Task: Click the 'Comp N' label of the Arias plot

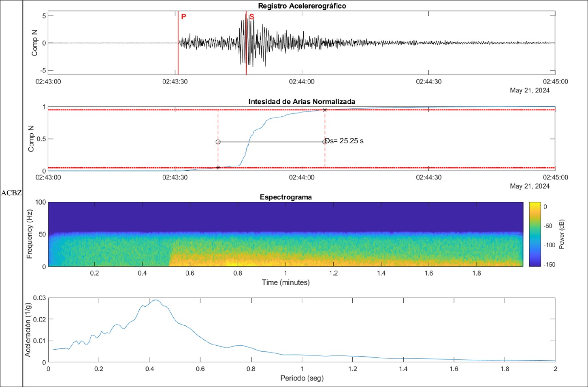Action: pos(31,139)
